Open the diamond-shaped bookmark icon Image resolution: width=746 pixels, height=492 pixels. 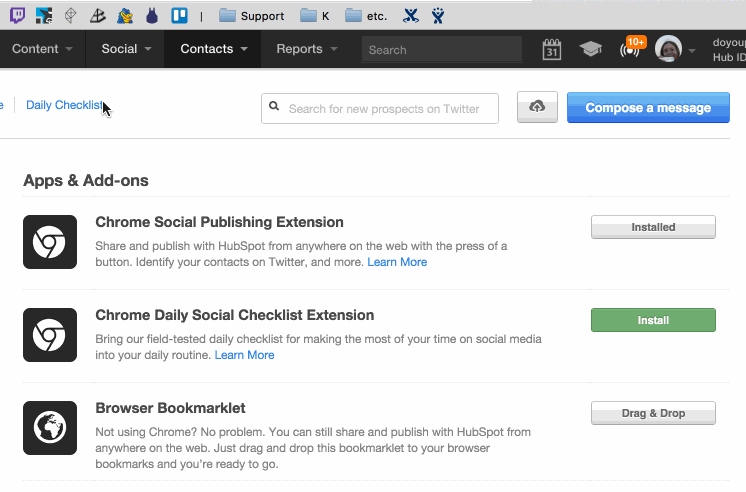pyautogui.click(x=70, y=16)
